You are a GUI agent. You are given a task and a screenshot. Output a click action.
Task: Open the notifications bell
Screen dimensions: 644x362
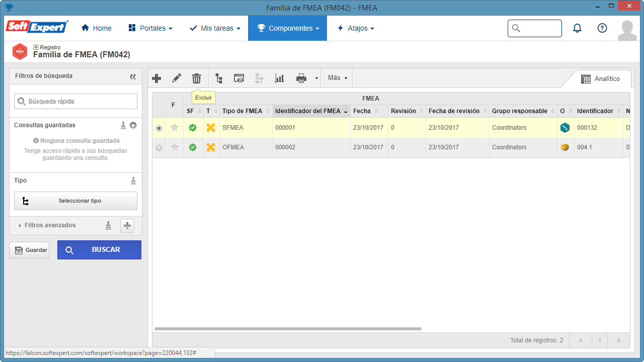(577, 28)
